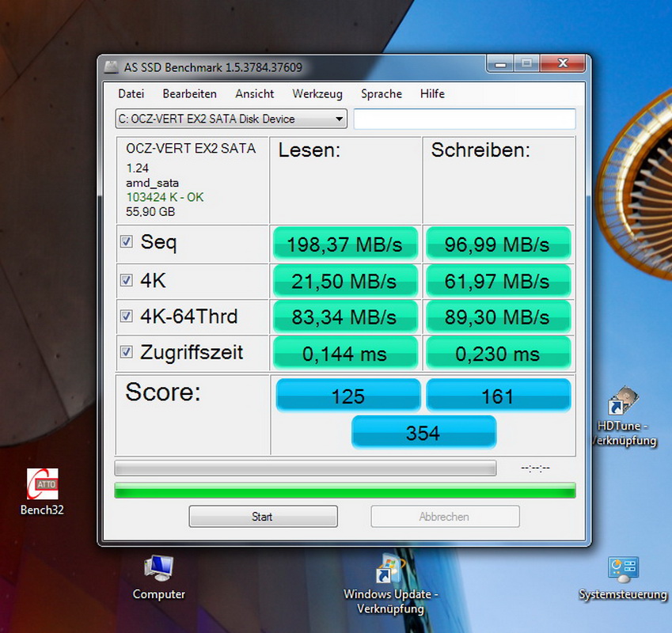Click the Schreiben column header
The image size is (672, 633).
(480, 150)
